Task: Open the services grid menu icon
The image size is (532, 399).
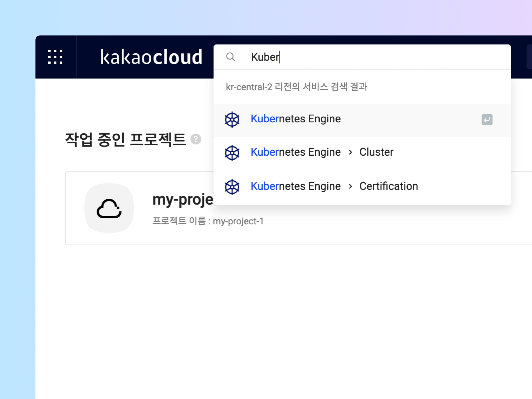Action: (x=55, y=57)
